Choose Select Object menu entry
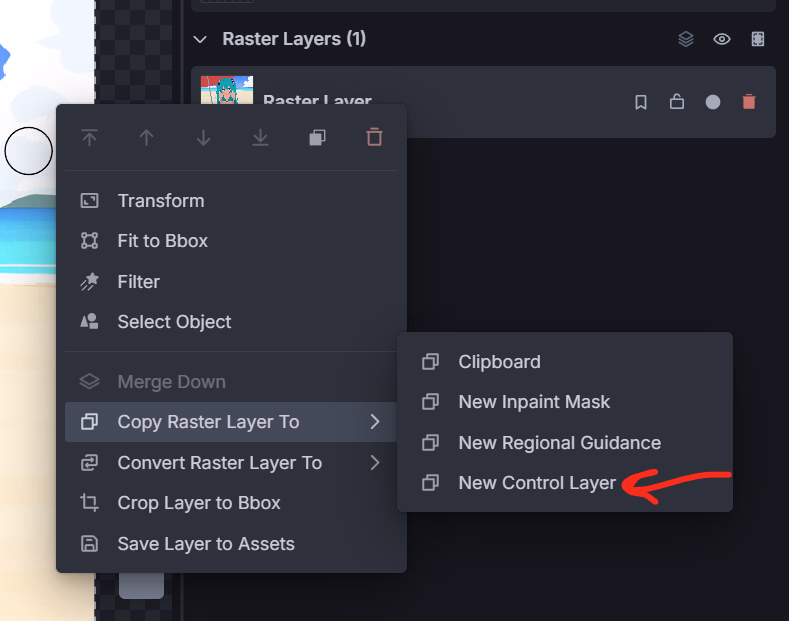The image size is (789, 621). click(x=231, y=322)
